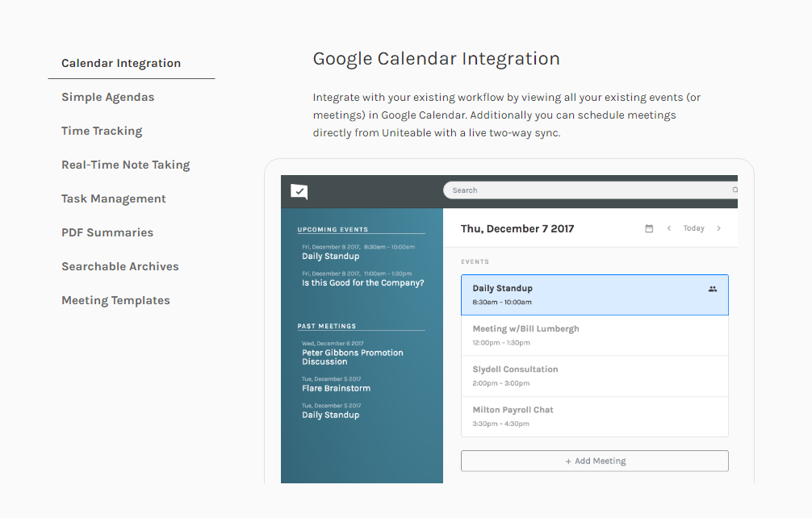Open the Task Management tab
The width and height of the screenshot is (812, 518).
pyautogui.click(x=114, y=198)
